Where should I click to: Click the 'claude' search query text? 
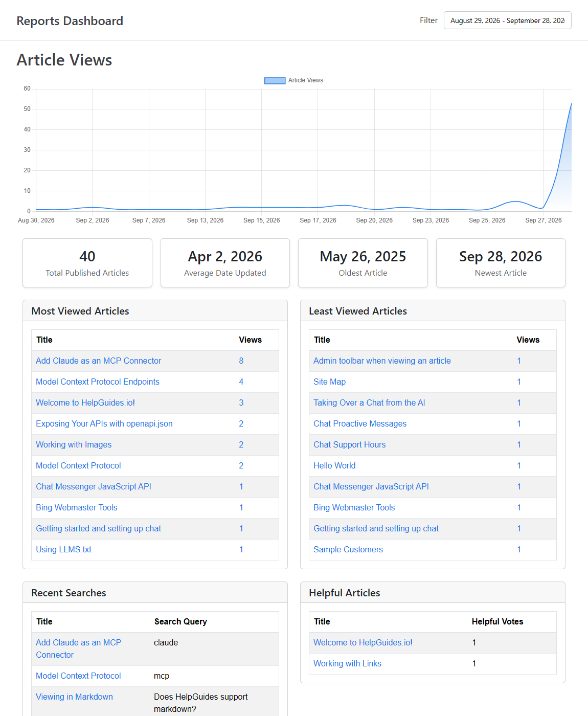tap(166, 642)
